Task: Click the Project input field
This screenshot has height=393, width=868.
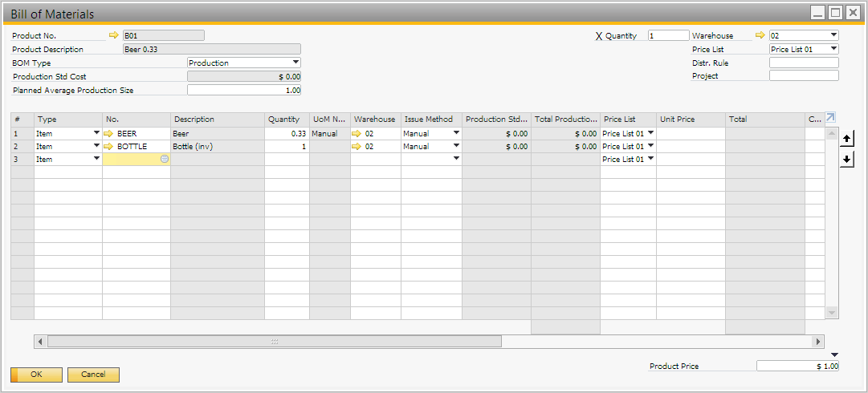Action: pos(803,76)
